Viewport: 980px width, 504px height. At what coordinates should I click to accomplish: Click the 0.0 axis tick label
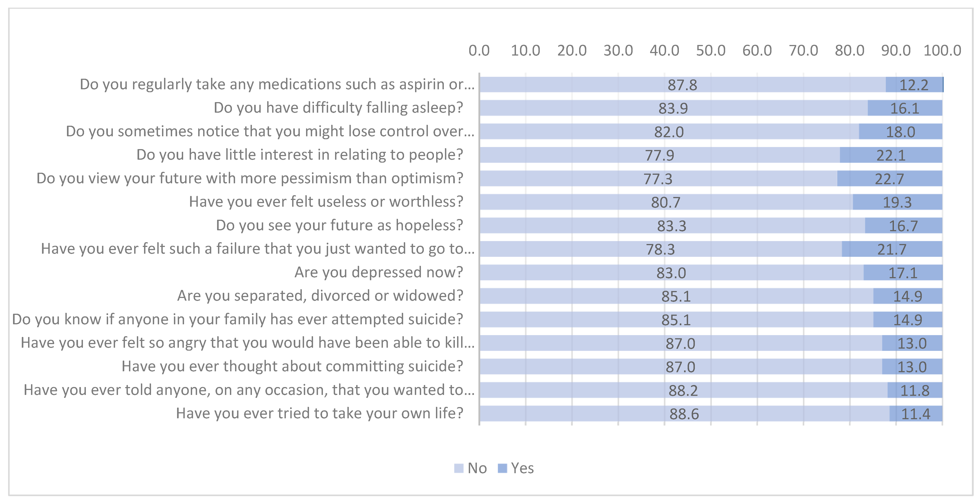(x=479, y=51)
